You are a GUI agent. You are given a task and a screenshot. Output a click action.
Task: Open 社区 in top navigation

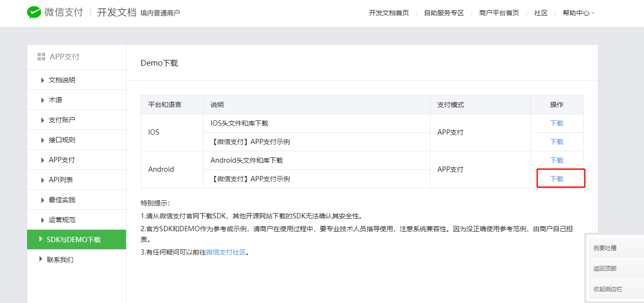541,13
